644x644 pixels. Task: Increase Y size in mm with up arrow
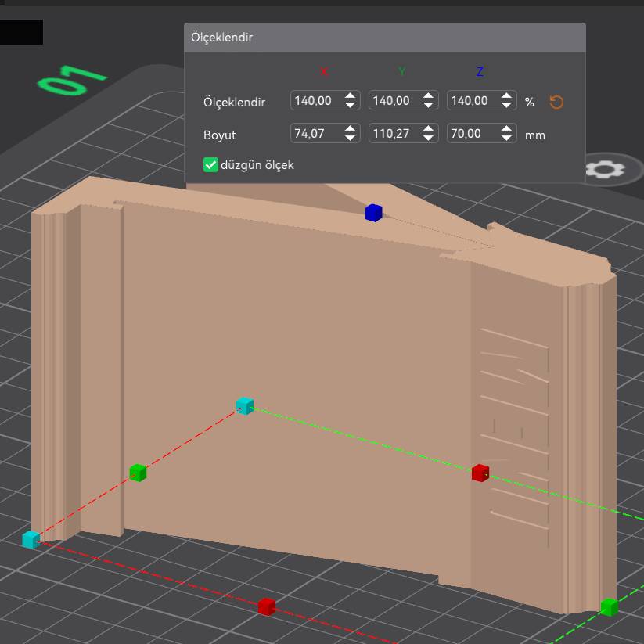(x=428, y=128)
